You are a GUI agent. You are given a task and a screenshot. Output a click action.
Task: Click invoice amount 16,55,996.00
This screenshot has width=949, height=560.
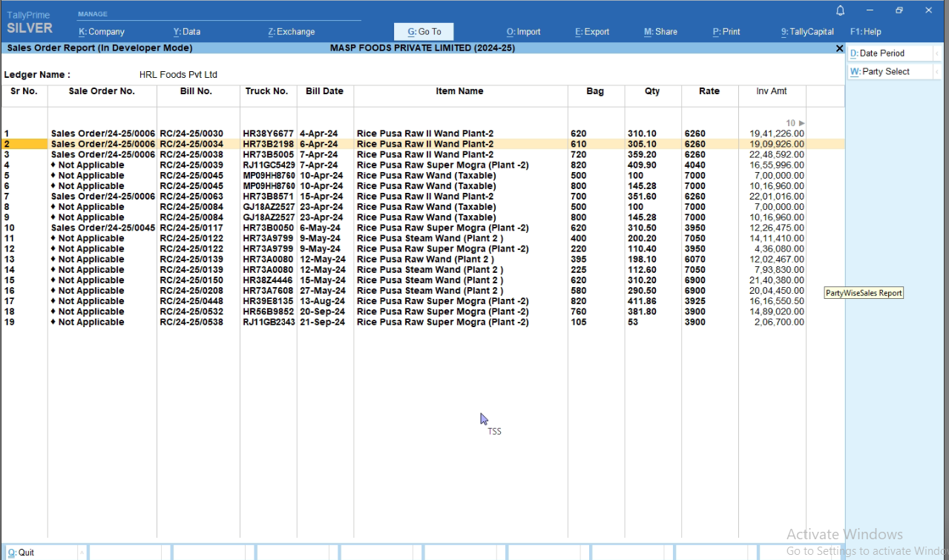[777, 165]
